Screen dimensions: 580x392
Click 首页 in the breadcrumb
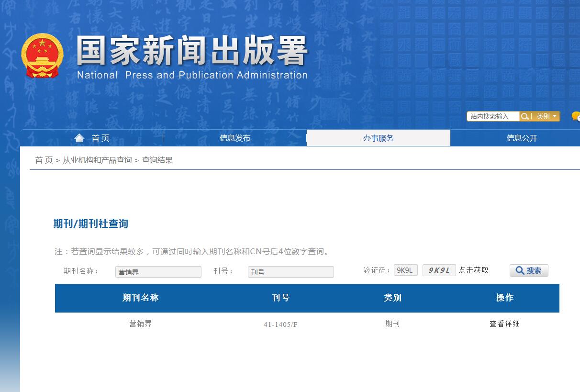[44, 160]
